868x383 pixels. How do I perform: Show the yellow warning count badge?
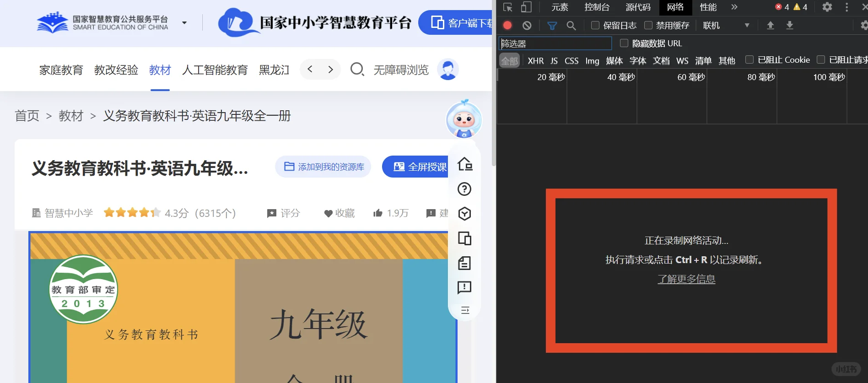[800, 7]
